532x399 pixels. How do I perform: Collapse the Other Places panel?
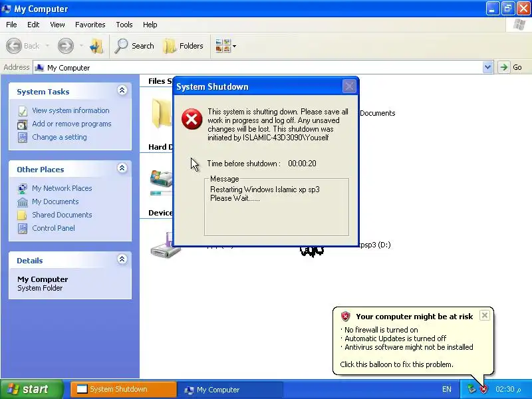click(122, 168)
